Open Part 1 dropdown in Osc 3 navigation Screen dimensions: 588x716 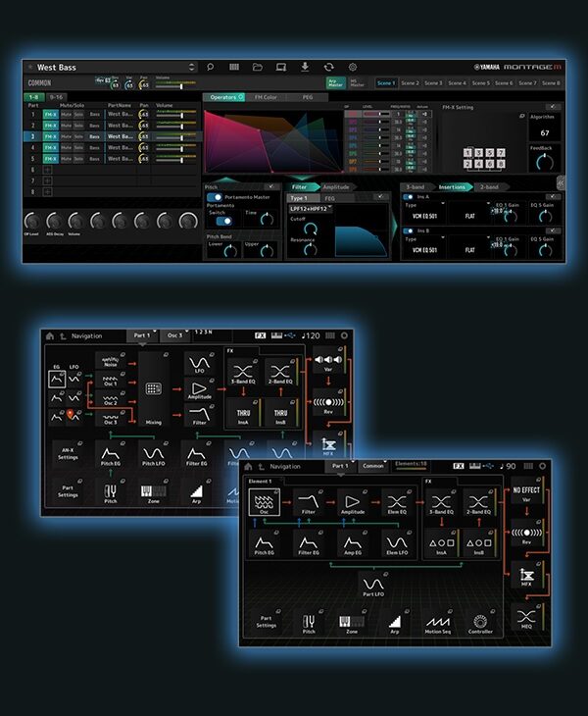point(142,335)
